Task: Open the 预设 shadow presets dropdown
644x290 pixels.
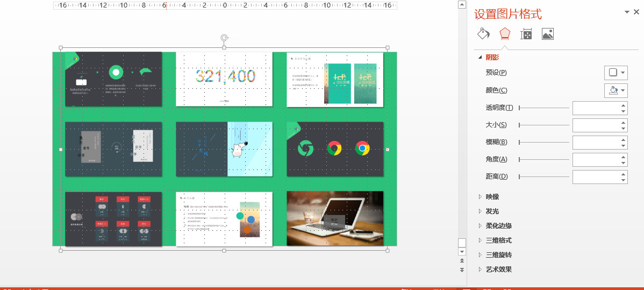Action: click(x=616, y=73)
